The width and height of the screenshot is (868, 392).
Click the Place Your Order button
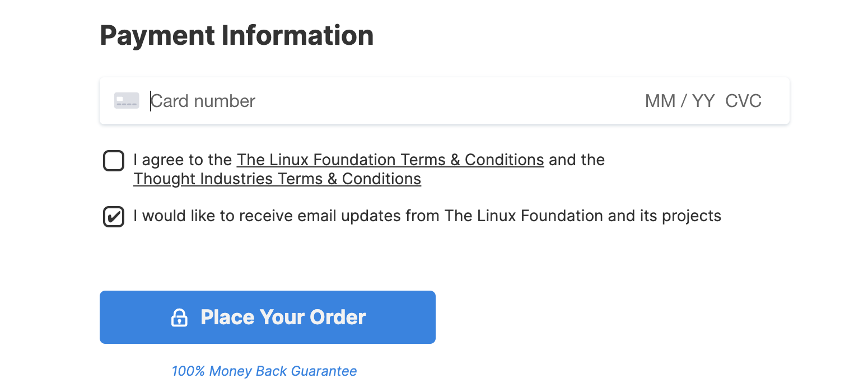pos(268,317)
